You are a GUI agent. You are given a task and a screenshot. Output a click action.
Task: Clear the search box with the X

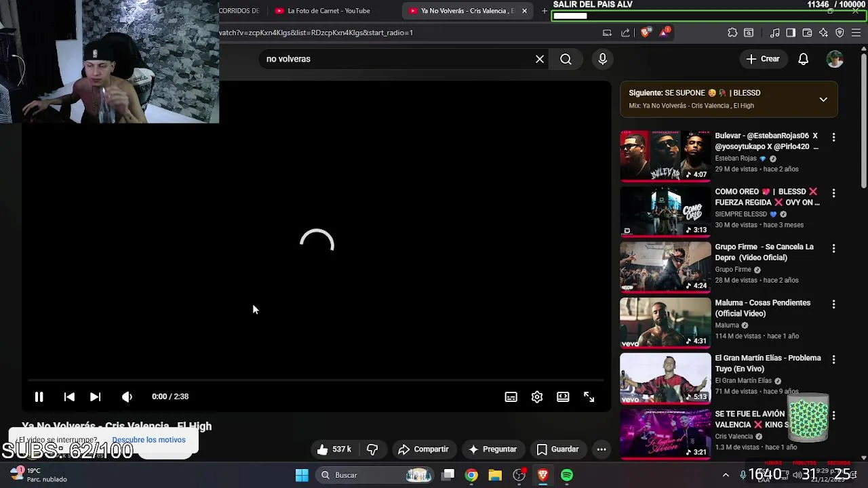coord(540,59)
